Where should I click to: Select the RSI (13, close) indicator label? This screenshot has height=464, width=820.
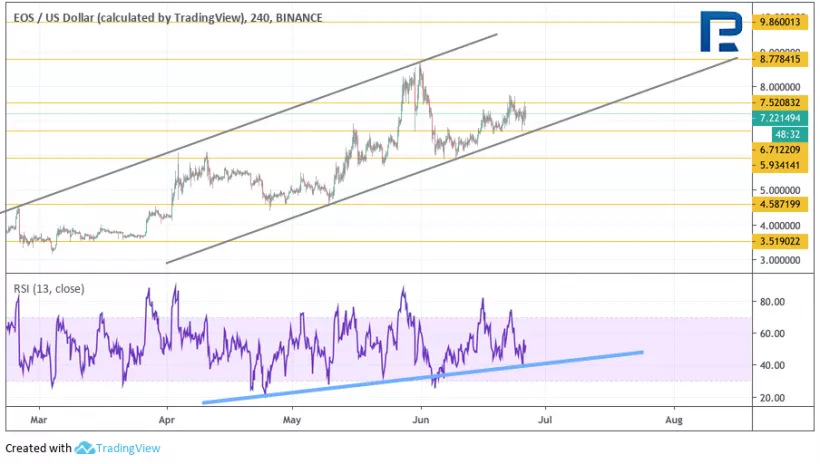tap(49, 289)
